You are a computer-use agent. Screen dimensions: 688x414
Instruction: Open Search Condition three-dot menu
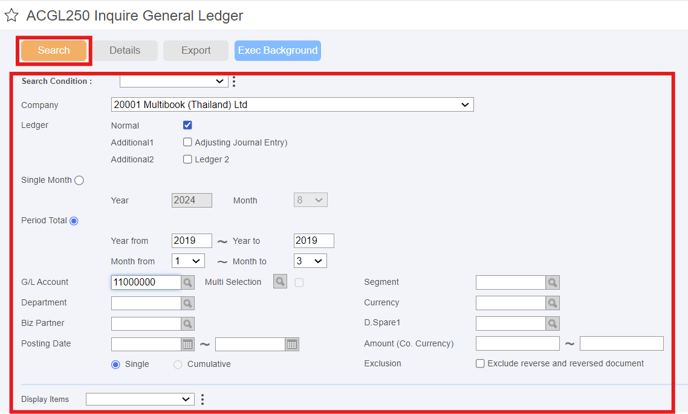pyautogui.click(x=234, y=81)
